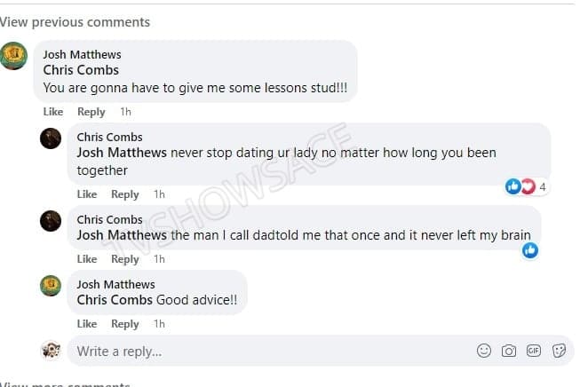Click the emoji icon in reply box

click(x=484, y=351)
